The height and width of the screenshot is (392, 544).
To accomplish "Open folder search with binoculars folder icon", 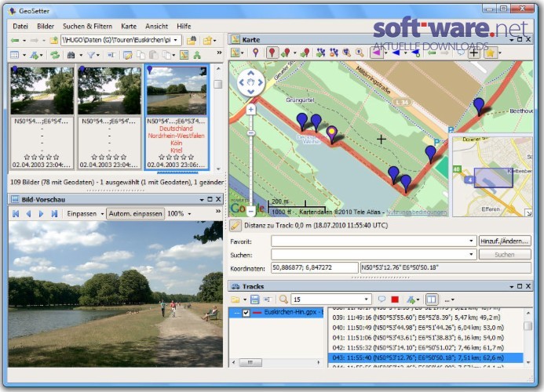I will [x=192, y=41].
